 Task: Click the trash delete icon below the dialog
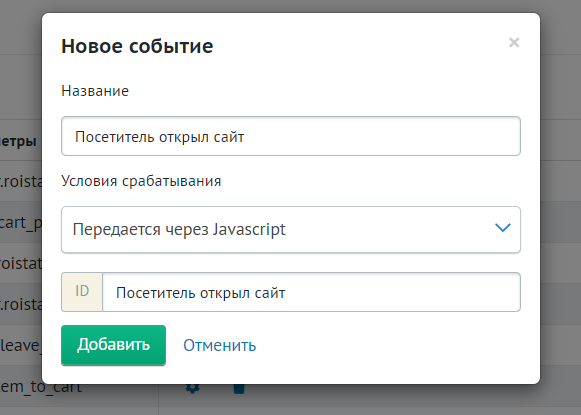point(239,389)
